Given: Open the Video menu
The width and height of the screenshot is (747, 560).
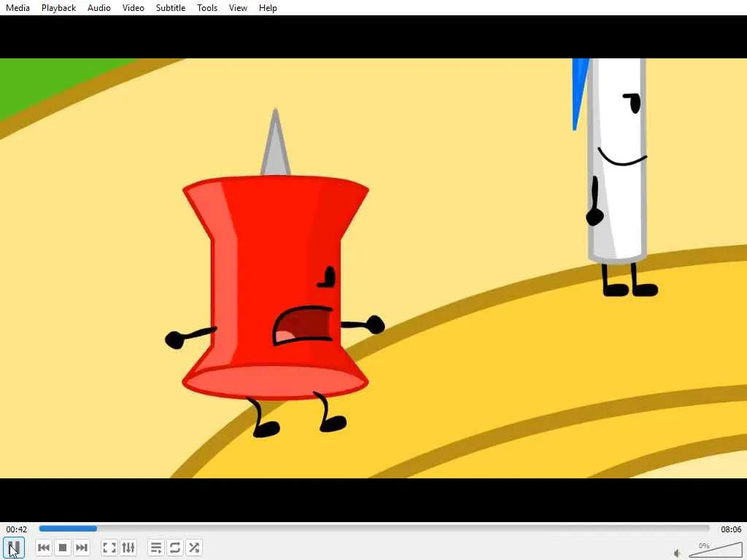Looking at the screenshot, I should 133,7.
